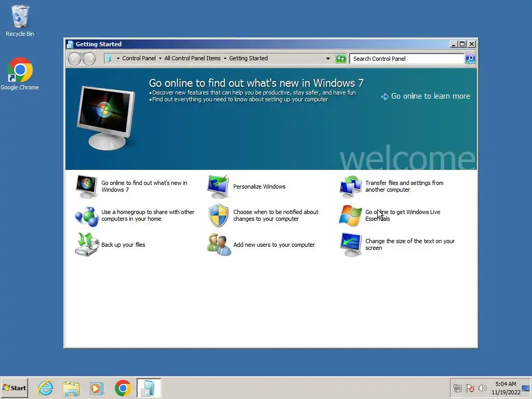Select Change the size of the text label
This screenshot has width=532, height=399.
410,244
